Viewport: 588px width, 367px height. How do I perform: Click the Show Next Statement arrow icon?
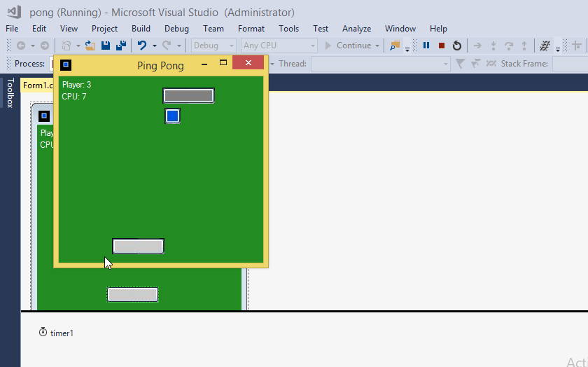click(x=477, y=46)
